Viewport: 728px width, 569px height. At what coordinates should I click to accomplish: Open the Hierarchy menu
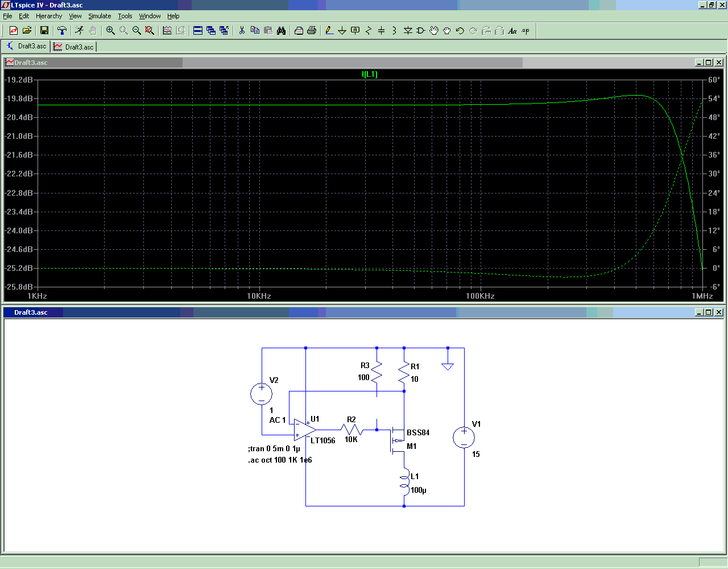tap(49, 16)
